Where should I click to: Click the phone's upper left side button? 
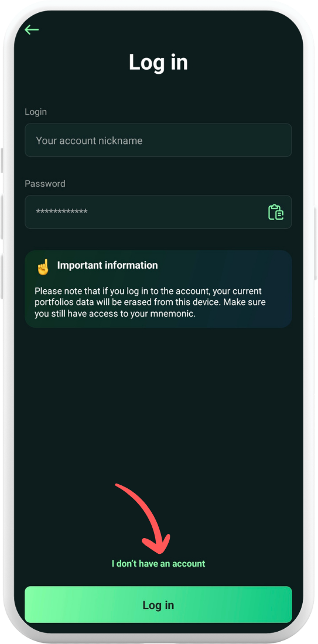click(x=2, y=160)
